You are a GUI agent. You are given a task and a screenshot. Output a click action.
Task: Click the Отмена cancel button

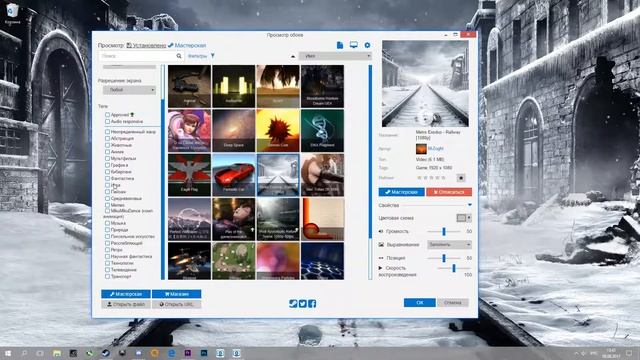(453, 302)
